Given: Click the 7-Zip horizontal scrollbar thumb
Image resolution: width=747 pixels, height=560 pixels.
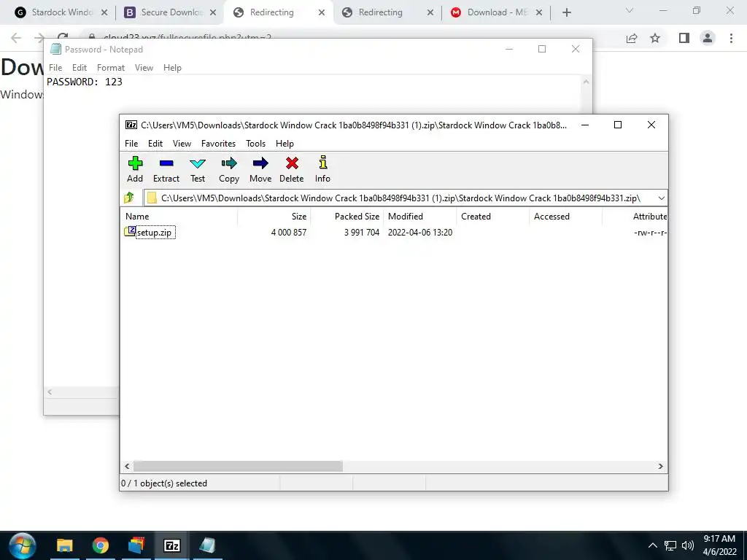Looking at the screenshot, I should coord(238,466).
